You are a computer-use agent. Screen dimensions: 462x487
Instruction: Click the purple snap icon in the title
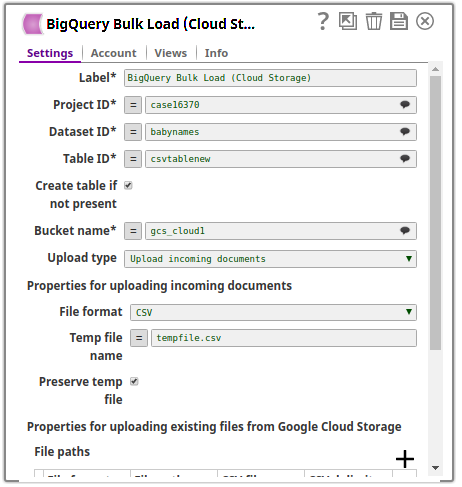click(x=33, y=24)
